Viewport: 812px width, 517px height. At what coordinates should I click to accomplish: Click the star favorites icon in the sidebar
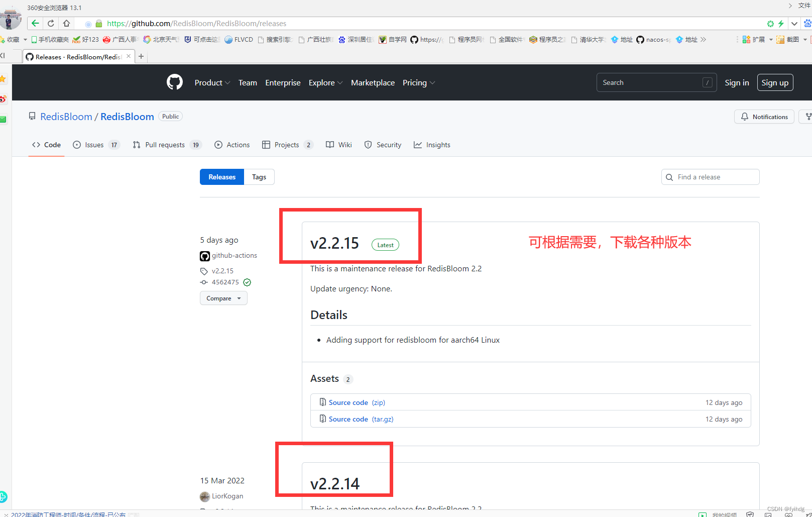(3, 79)
